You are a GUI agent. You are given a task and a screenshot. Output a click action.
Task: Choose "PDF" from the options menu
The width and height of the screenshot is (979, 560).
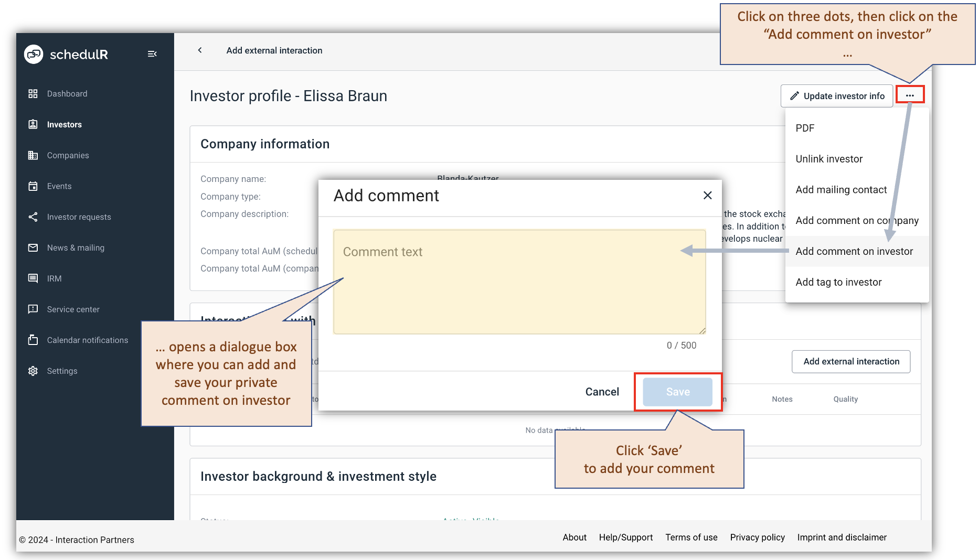pyautogui.click(x=804, y=128)
